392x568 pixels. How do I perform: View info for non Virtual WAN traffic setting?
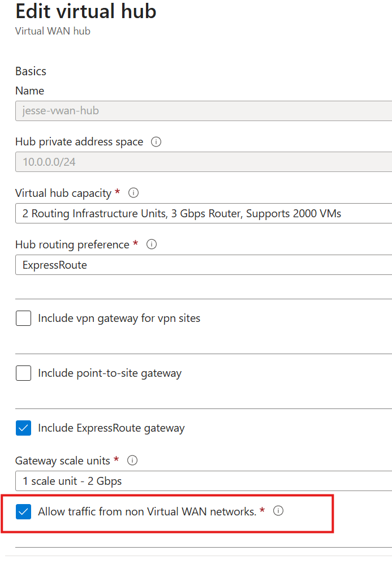click(278, 510)
